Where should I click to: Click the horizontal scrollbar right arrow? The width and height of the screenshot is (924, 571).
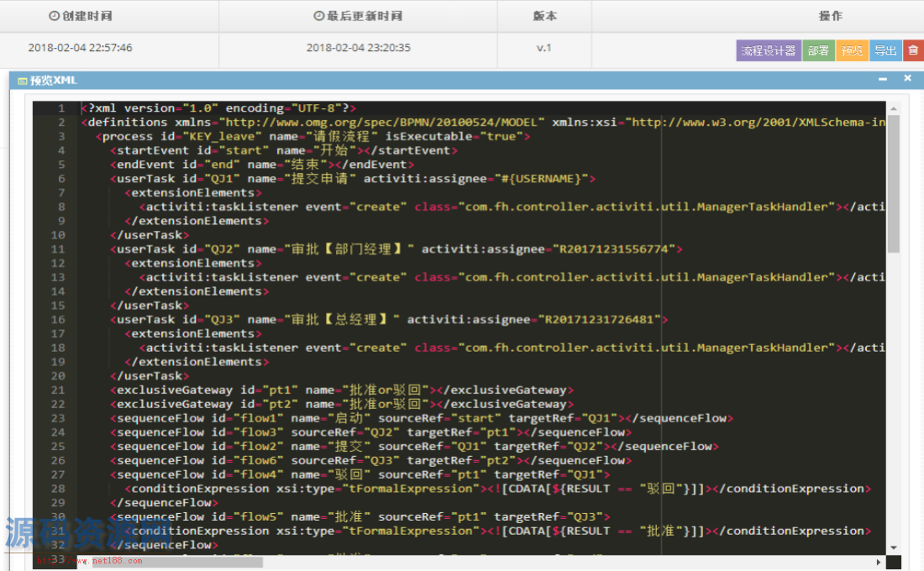[x=879, y=562]
